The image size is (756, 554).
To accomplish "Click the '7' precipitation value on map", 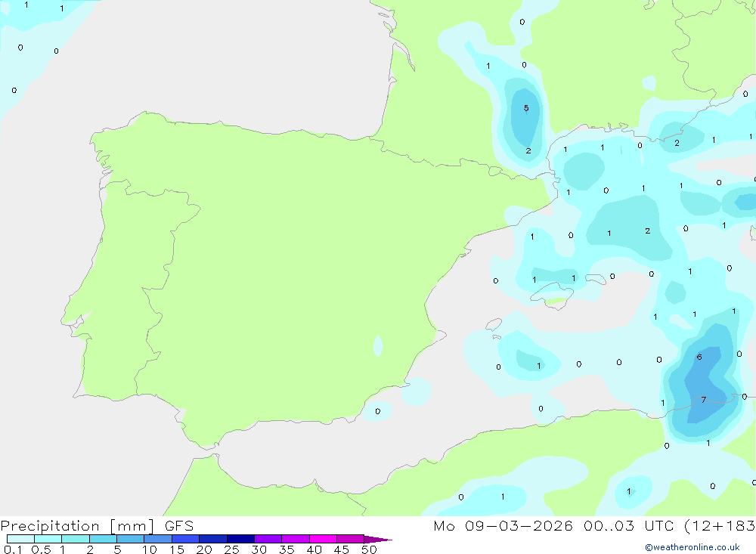I will coord(704,400).
